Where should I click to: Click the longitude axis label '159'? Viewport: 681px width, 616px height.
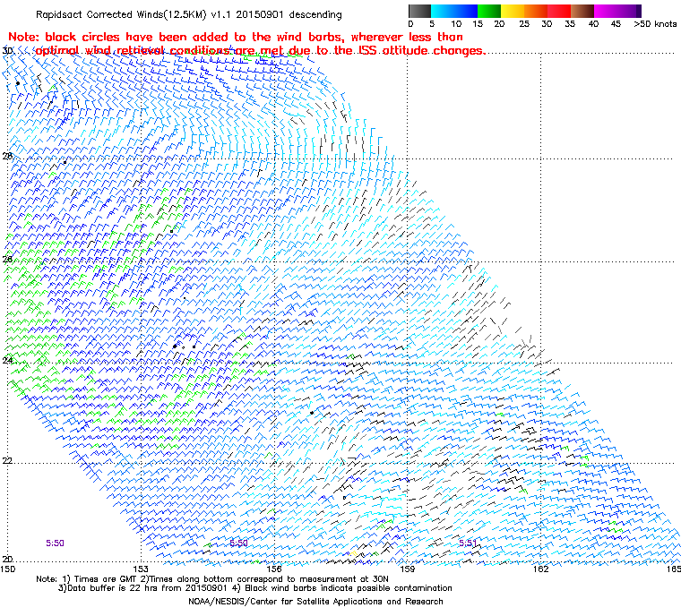[407, 569]
